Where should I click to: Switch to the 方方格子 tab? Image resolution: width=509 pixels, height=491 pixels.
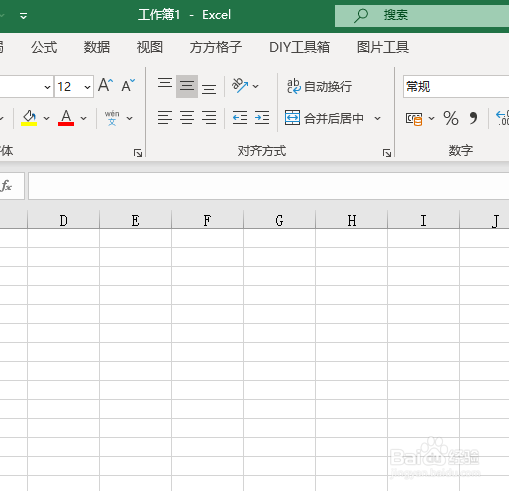(215, 47)
